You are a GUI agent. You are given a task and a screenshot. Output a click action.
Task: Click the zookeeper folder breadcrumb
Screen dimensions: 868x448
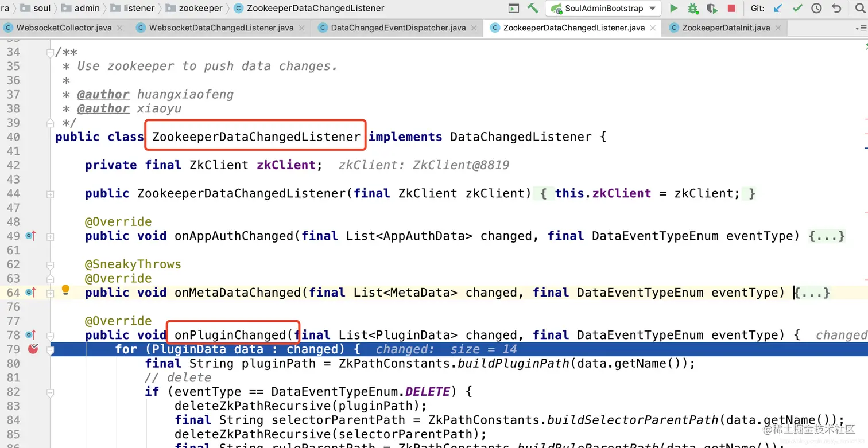point(194,8)
